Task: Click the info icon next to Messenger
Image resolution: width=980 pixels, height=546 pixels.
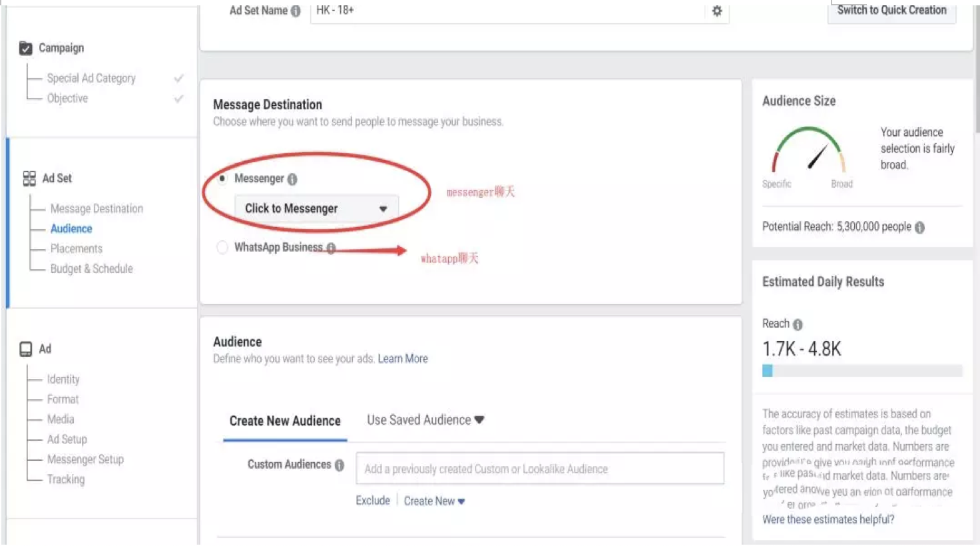Action: [x=294, y=178]
